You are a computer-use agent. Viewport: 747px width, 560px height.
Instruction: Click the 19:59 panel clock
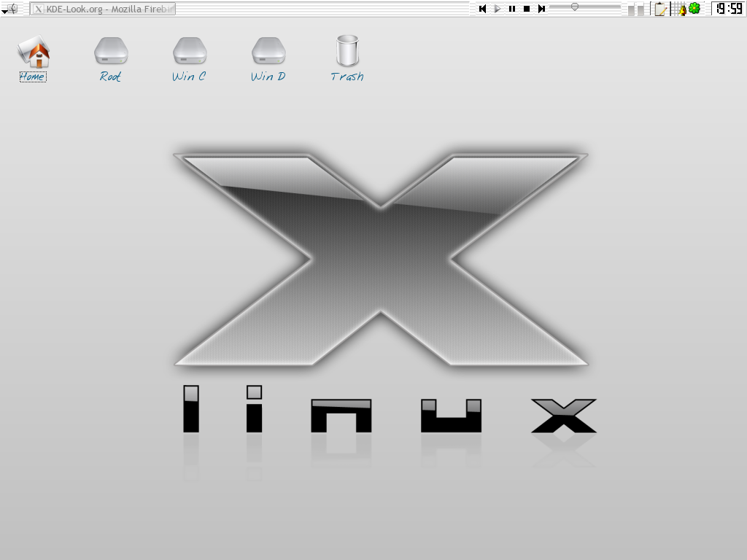[729, 9]
